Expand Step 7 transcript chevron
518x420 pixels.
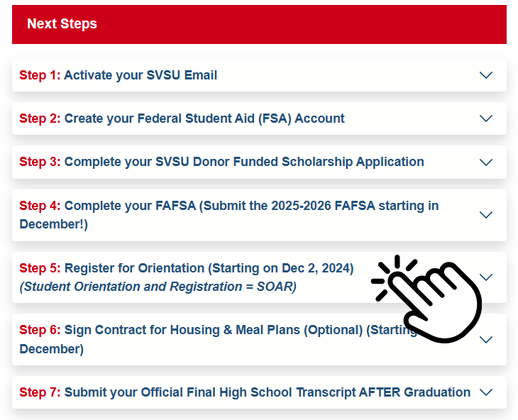486,392
